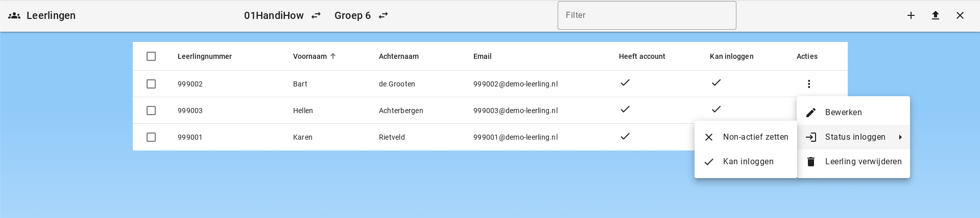Open the 01HandiHow school switcher
The width and height of the screenshot is (980, 218).
pos(274,15)
